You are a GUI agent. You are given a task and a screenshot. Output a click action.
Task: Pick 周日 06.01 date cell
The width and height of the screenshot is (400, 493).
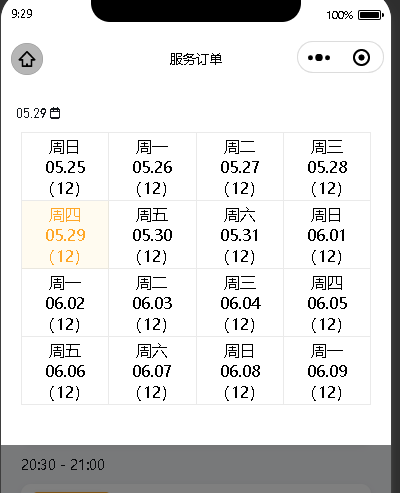tap(327, 234)
